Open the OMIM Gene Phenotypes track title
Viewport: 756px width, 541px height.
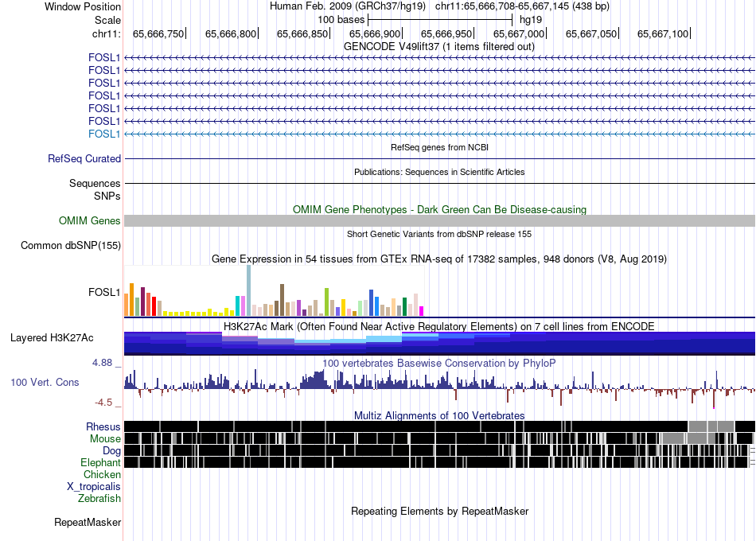pyautogui.click(x=439, y=209)
